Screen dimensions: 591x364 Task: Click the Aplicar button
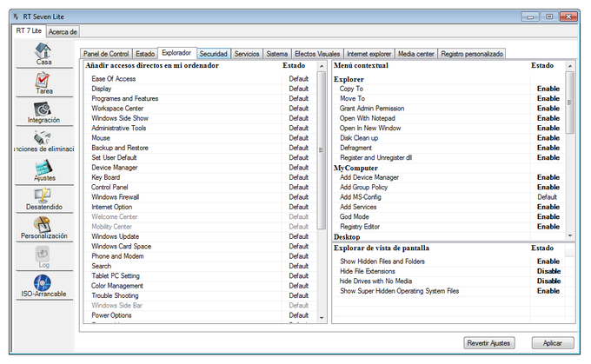(553, 343)
